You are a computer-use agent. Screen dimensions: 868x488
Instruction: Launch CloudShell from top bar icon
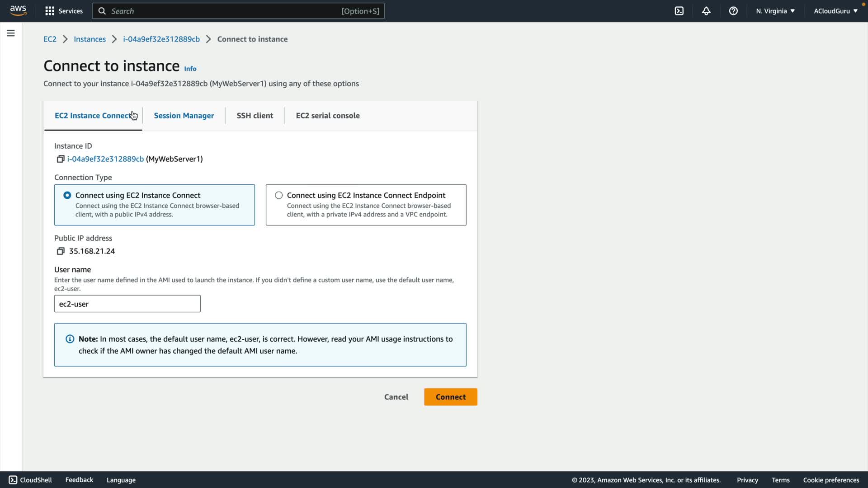[679, 11]
